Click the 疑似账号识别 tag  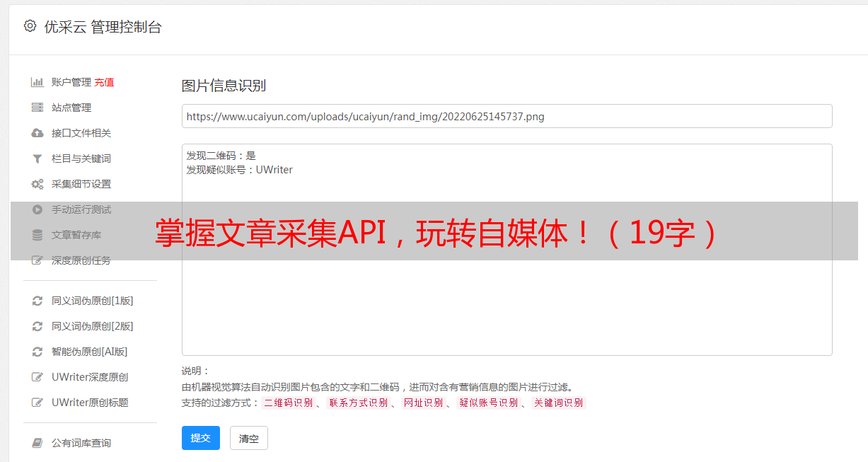coord(489,403)
